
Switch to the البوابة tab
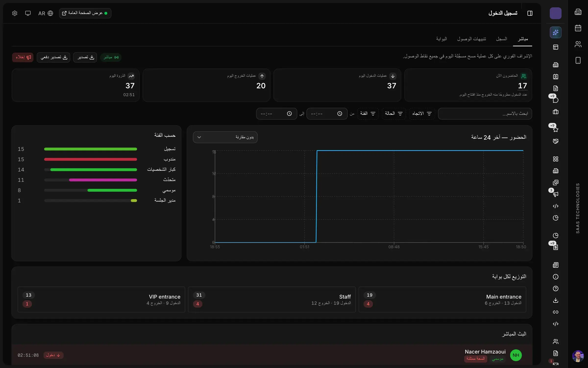point(441,39)
